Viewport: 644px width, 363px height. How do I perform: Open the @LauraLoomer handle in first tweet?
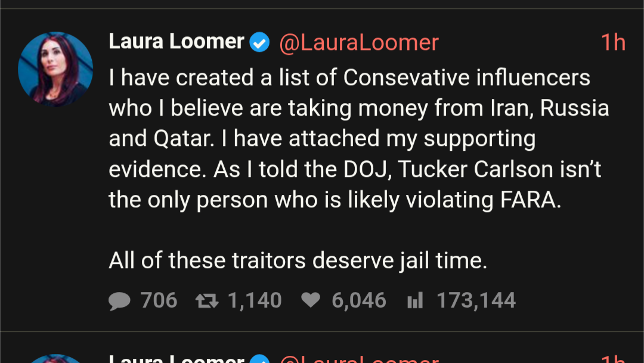click(359, 42)
